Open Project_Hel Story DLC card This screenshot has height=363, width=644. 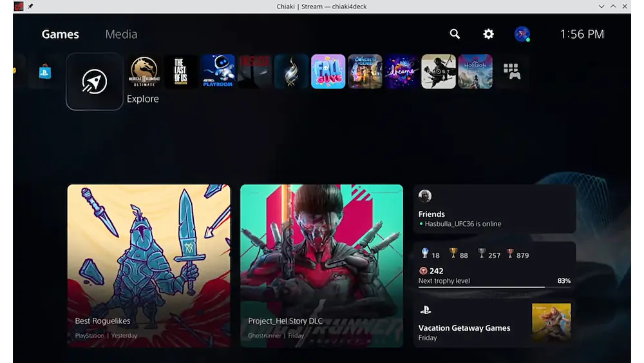click(x=321, y=266)
